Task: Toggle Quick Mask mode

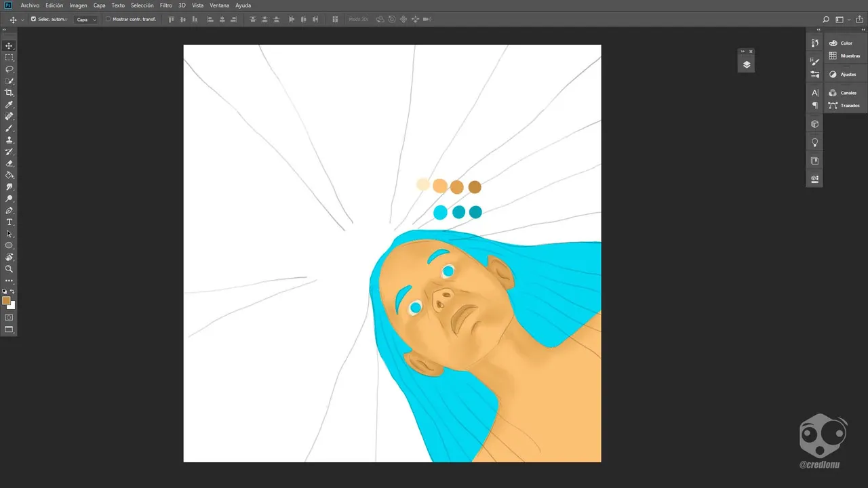Action: coord(9,317)
